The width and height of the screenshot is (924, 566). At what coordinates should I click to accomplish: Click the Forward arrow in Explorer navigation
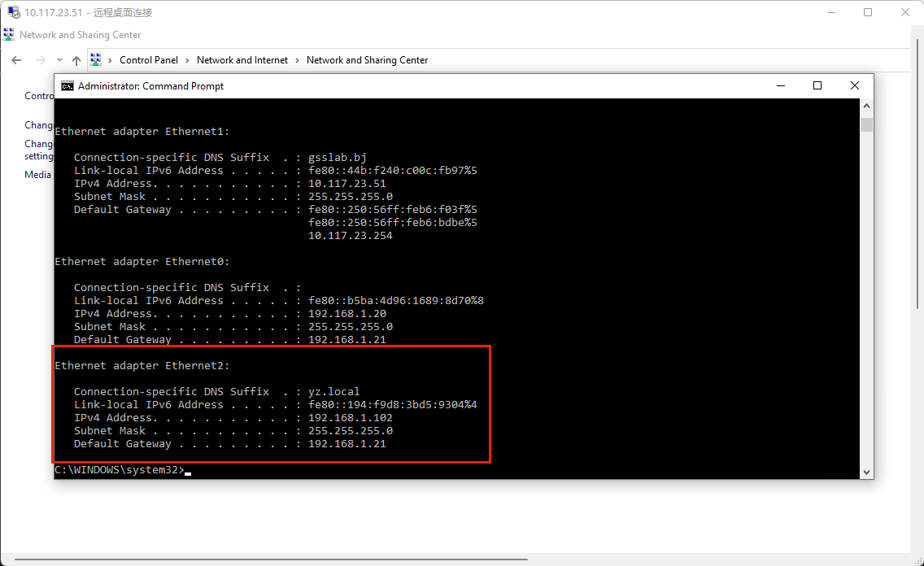click(40, 60)
